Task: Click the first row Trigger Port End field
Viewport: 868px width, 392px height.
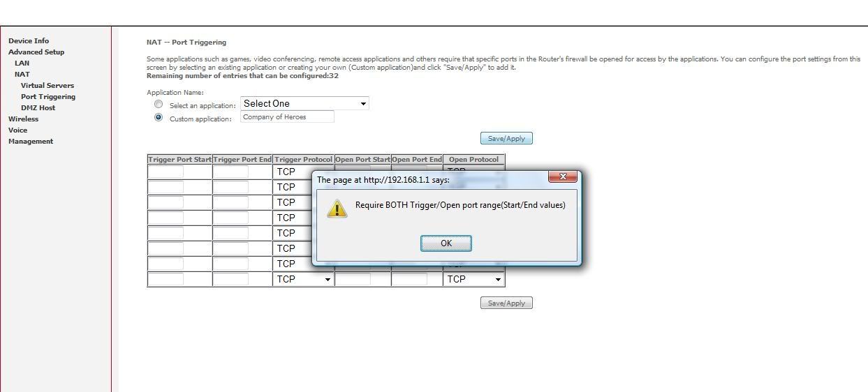Action: coord(230,172)
